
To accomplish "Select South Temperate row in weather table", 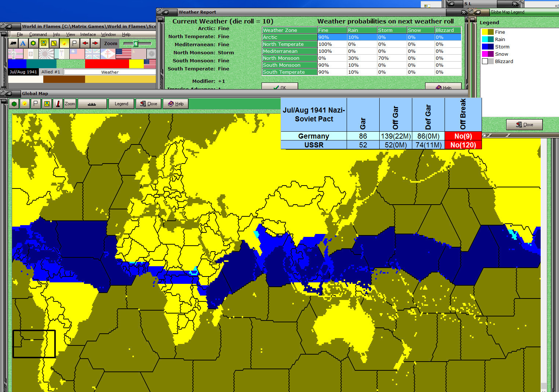I will tap(361, 72).
